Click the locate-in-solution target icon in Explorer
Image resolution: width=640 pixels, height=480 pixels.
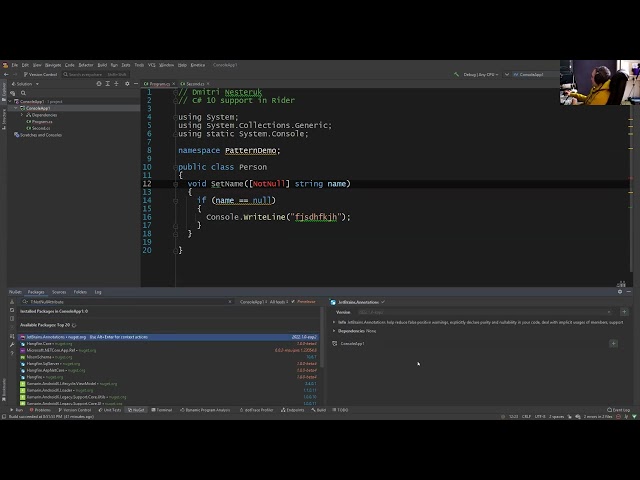[x=99, y=84]
